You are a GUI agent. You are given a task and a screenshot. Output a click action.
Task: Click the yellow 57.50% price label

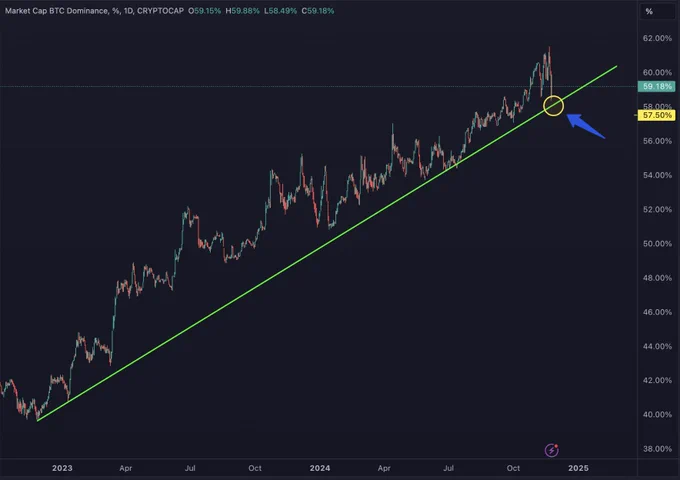pyautogui.click(x=656, y=115)
